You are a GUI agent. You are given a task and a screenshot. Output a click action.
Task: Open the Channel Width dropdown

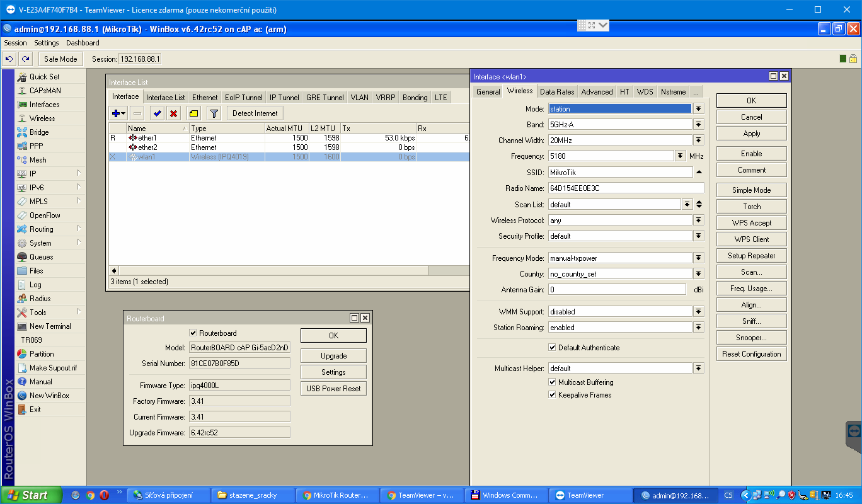tap(698, 140)
